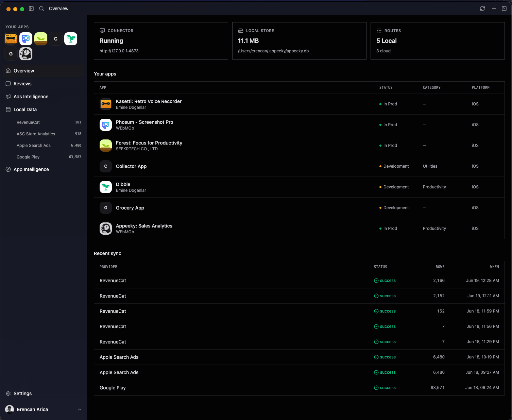Click the Local Store drive icon
Viewport: 512px width, 420px height.
click(241, 31)
